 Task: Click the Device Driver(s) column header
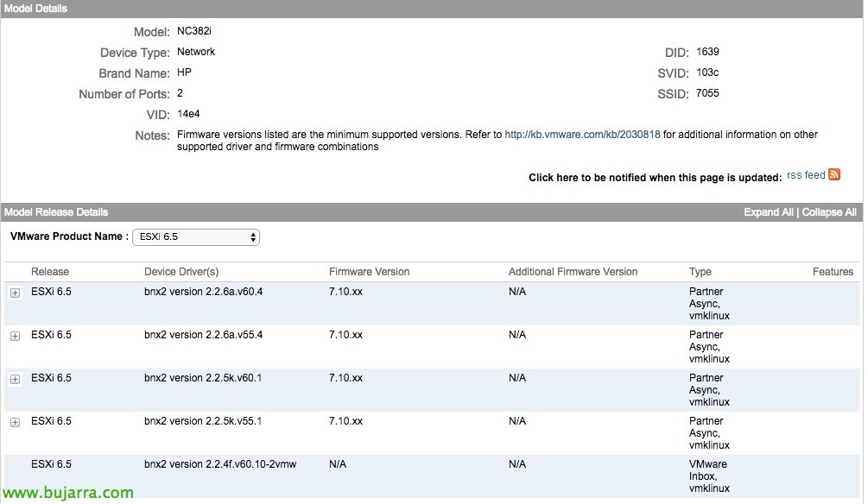(181, 272)
